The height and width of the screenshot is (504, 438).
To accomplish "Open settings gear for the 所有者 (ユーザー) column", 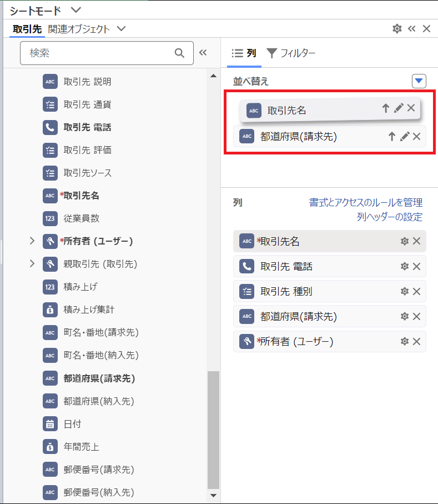I will (405, 341).
